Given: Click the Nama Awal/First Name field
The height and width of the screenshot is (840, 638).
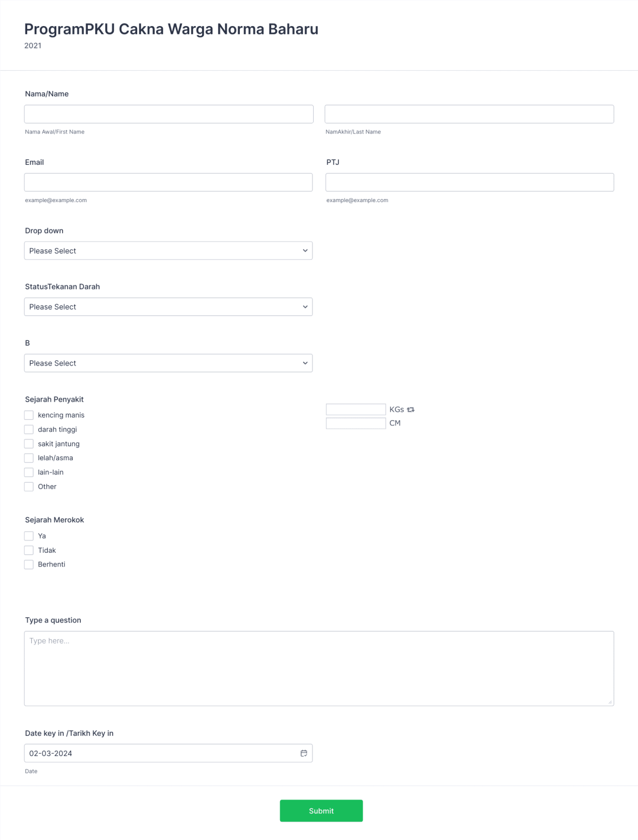Looking at the screenshot, I should click(x=168, y=114).
